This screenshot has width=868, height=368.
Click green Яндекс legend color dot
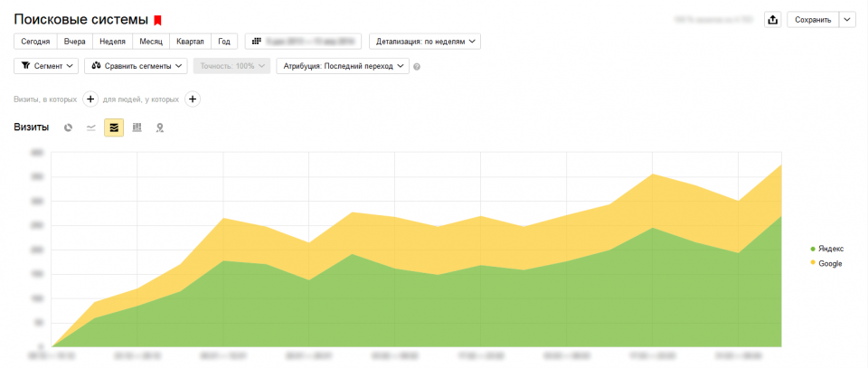coord(813,249)
